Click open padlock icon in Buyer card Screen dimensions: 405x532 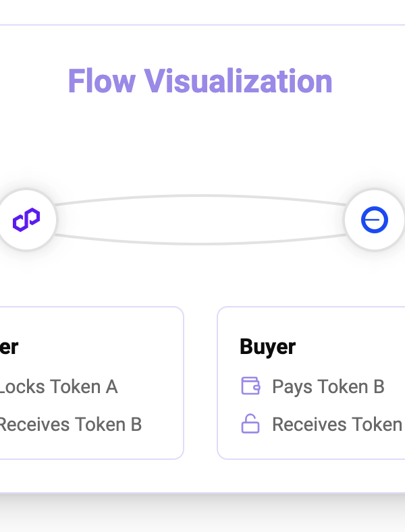[x=250, y=423]
